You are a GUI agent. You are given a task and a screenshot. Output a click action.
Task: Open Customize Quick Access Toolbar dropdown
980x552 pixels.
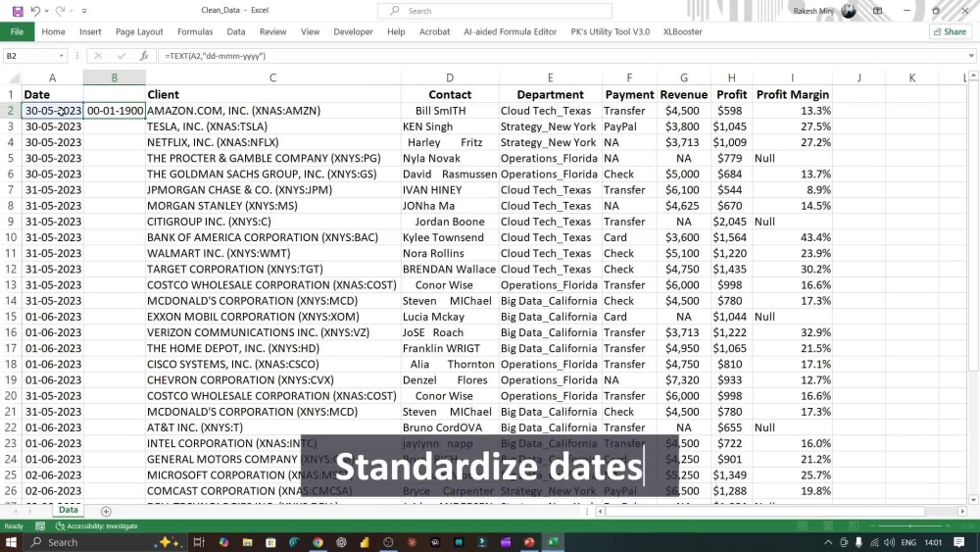pos(84,11)
